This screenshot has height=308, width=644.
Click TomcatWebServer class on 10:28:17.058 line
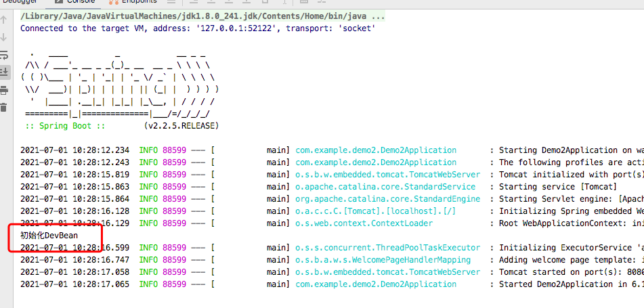click(x=388, y=272)
